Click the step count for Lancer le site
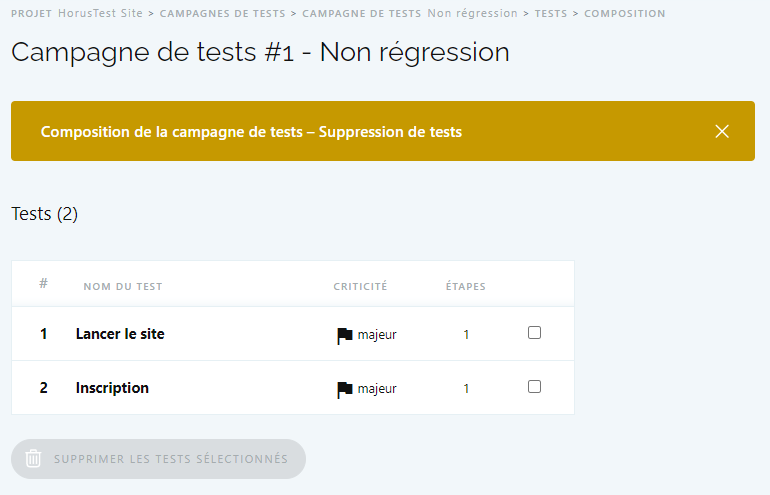Image resolution: width=770 pixels, height=495 pixels. [466, 335]
